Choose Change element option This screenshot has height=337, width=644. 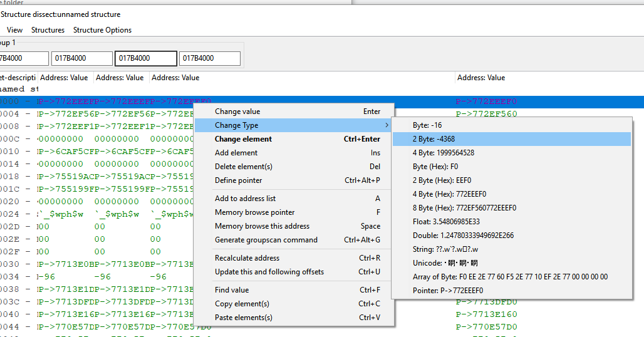[x=243, y=139]
